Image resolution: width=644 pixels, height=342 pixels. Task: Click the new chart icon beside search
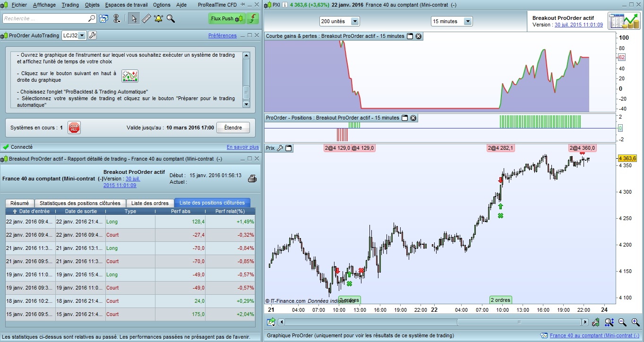click(104, 18)
